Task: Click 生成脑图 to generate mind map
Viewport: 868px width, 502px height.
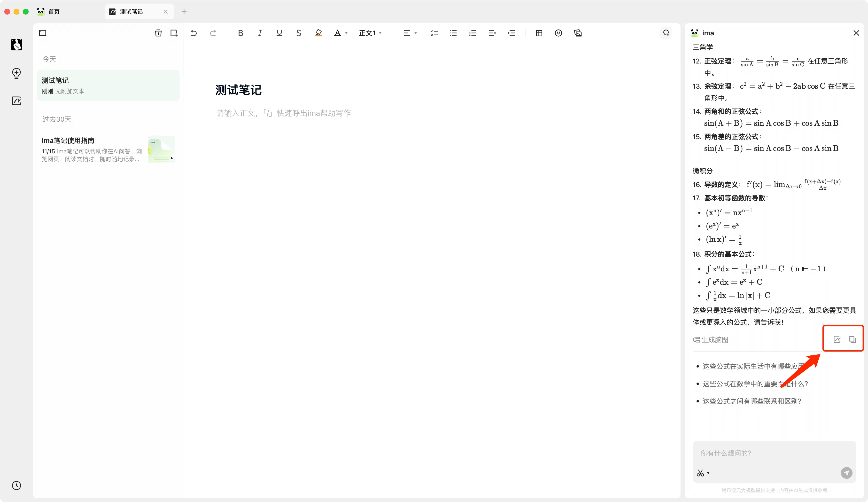Action: pyautogui.click(x=711, y=340)
